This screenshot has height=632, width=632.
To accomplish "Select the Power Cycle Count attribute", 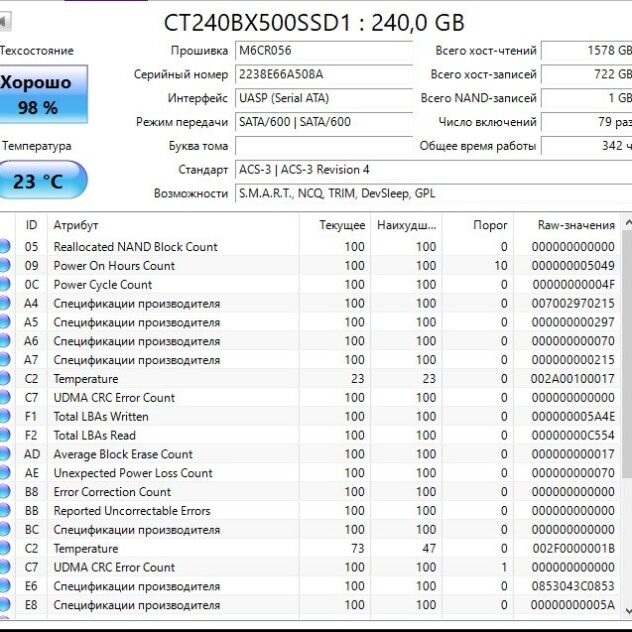I will tap(103, 285).
